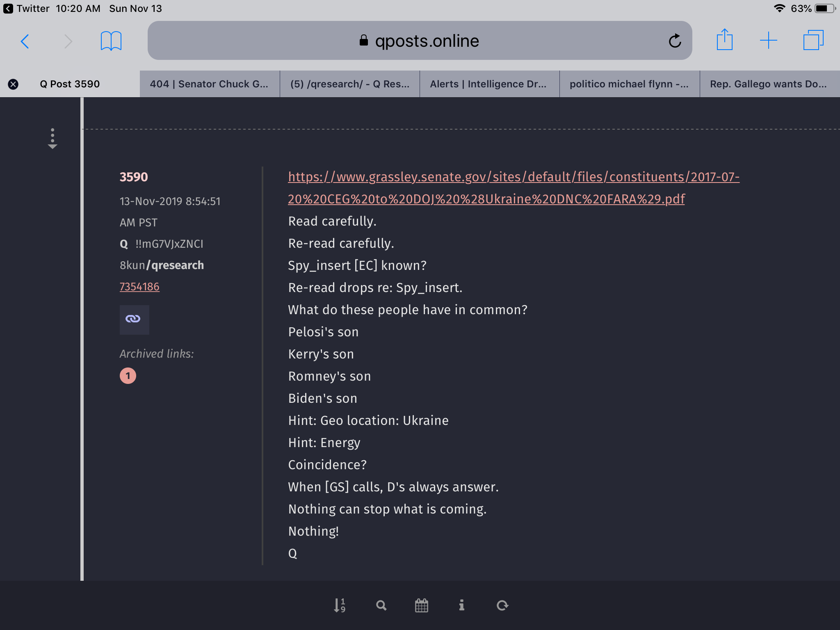Expand the vertical dots menu with arrow
This screenshot has width=840, height=630.
point(52,139)
